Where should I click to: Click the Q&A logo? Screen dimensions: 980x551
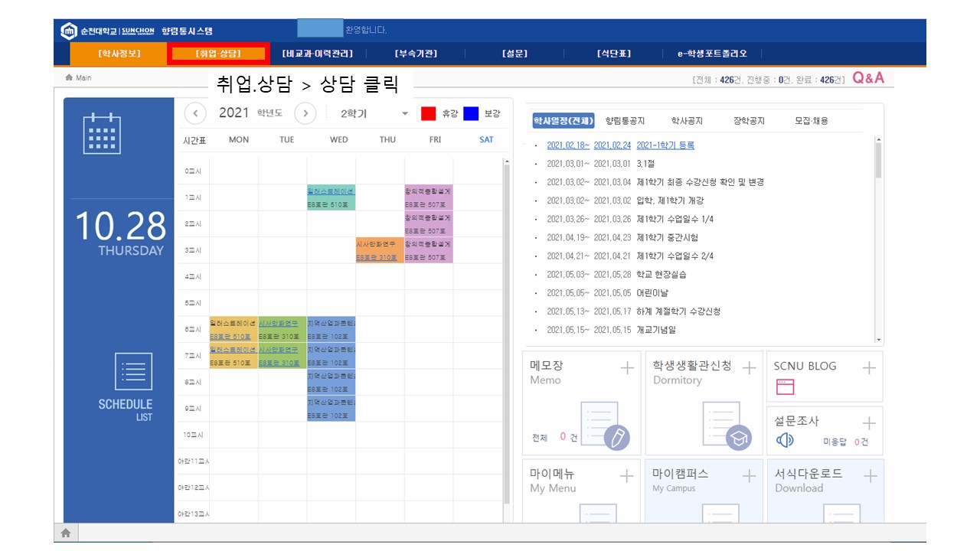tap(868, 78)
